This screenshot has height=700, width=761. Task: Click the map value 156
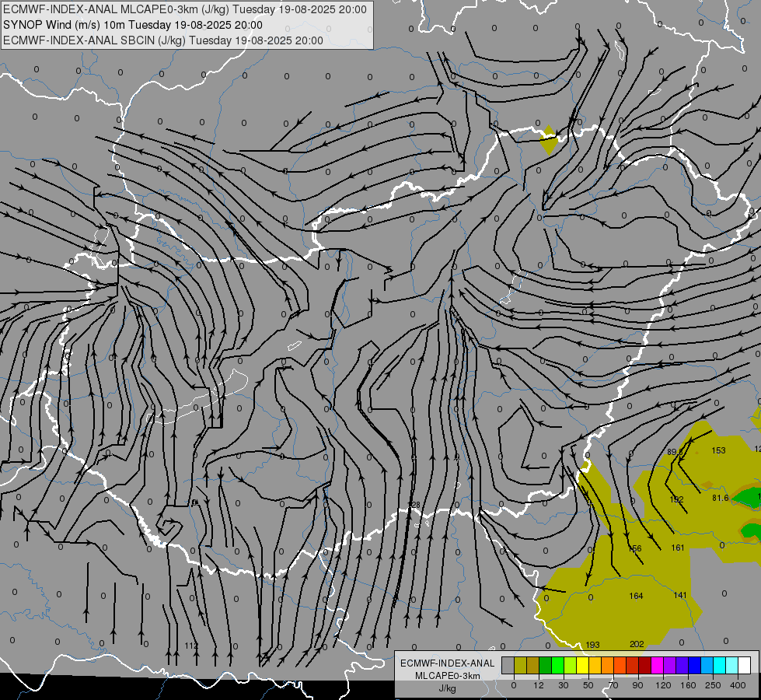(x=635, y=548)
